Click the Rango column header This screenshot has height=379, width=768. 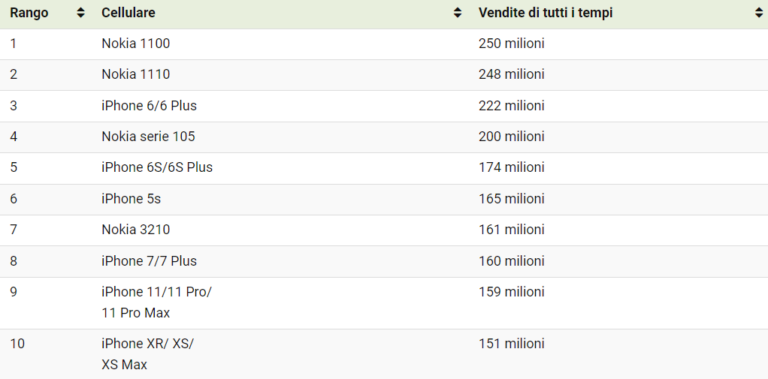click(x=29, y=13)
